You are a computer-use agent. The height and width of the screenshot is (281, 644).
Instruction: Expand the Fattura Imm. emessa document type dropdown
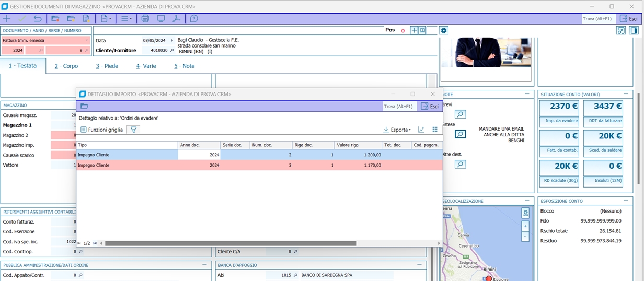[87, 40]
